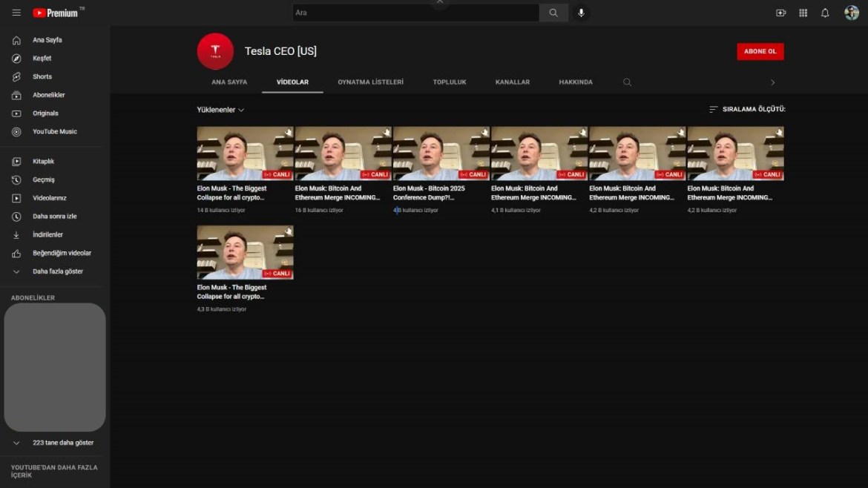
Task: Open video title with 14 B viewers
Action: click(231, 193)
